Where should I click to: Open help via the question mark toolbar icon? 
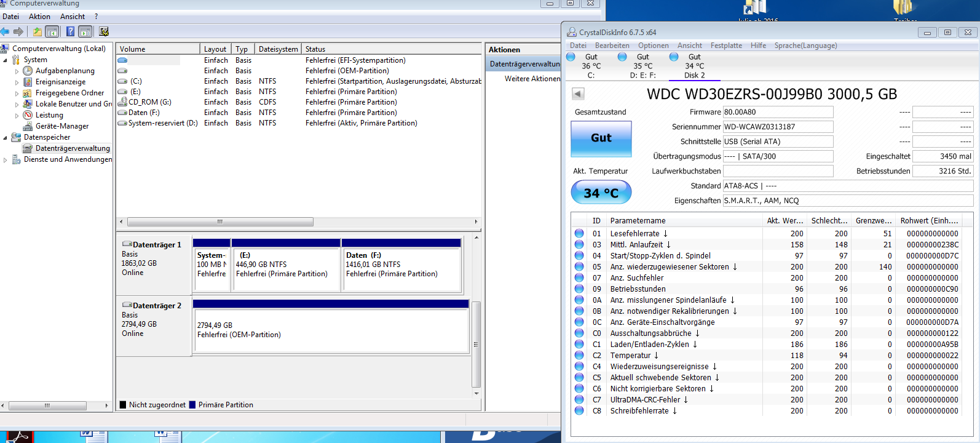coord(70,31)
